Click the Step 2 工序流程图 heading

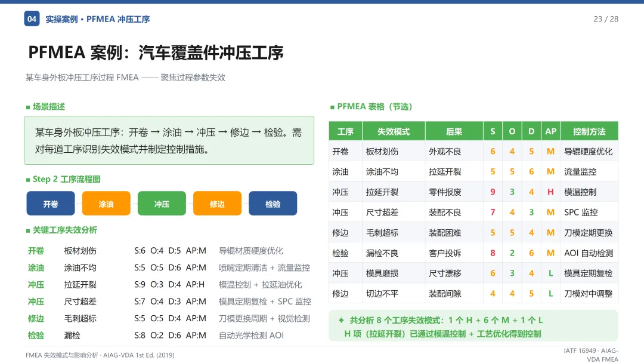[67, 179]
